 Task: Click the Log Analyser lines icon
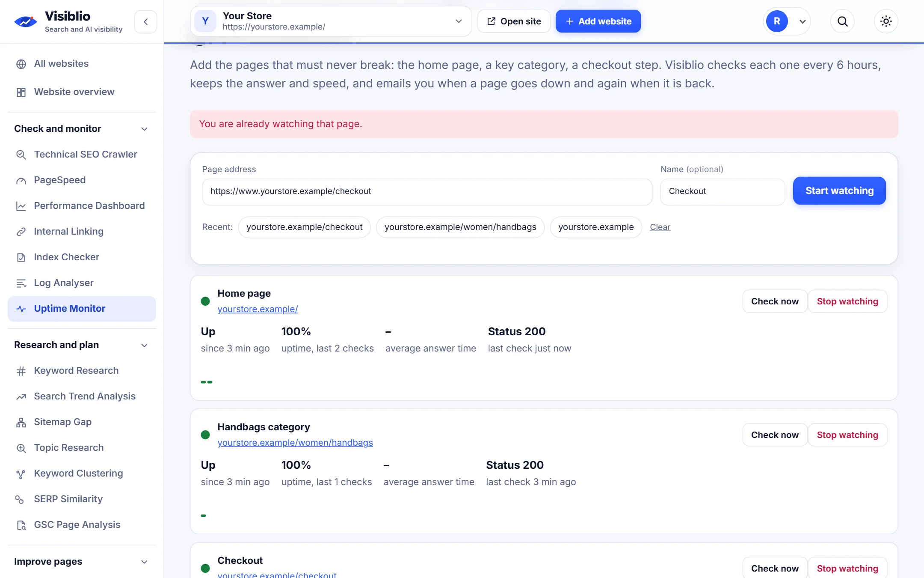21,283
